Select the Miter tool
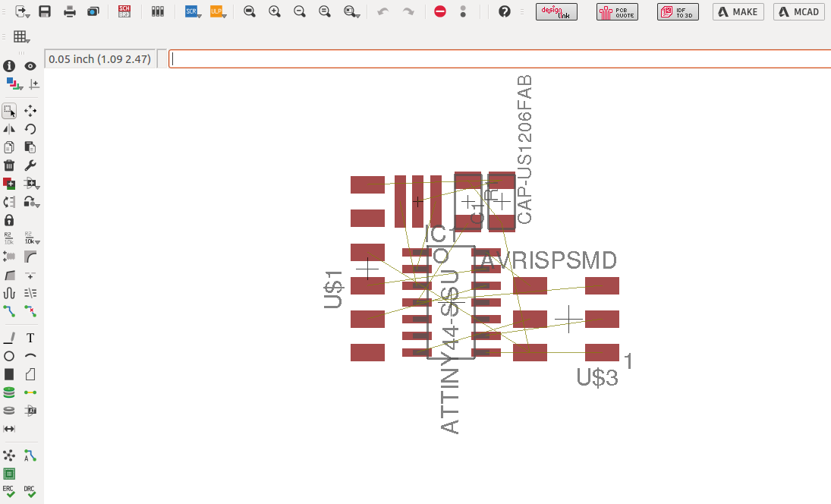This screenshot has width=831, height=504. point(30,257)
